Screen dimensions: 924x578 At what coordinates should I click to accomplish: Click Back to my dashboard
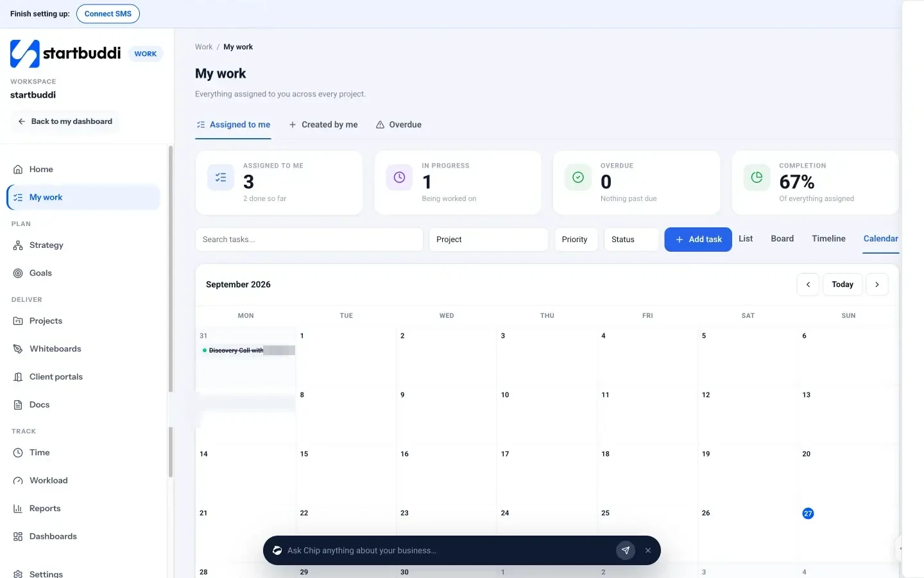pyautogui.click(x=65, y=121)
